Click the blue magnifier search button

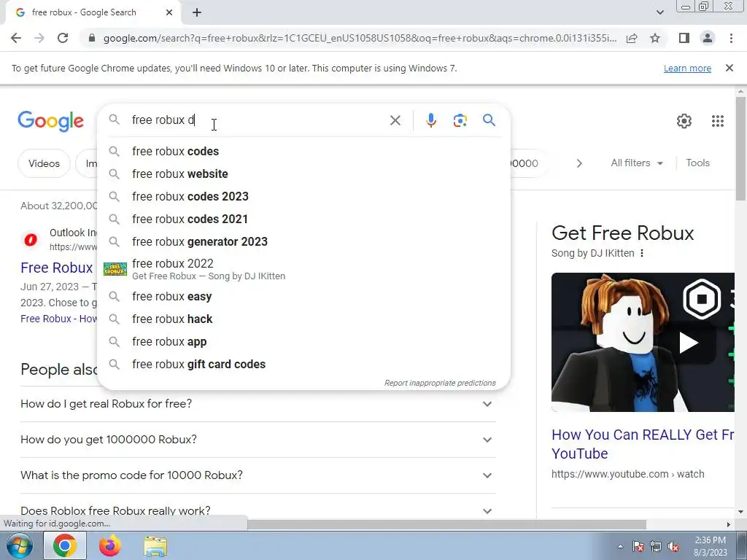click(x=489, y=120)
